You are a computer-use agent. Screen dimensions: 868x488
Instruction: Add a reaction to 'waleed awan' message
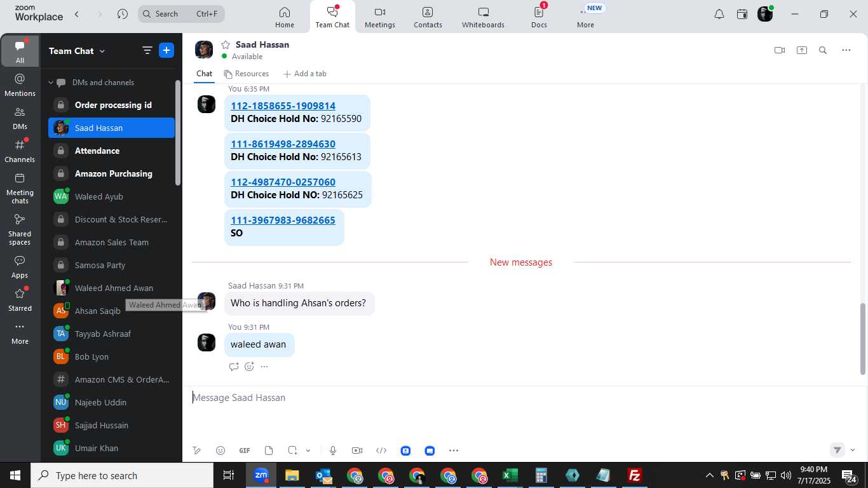click(x=249, y=367)
